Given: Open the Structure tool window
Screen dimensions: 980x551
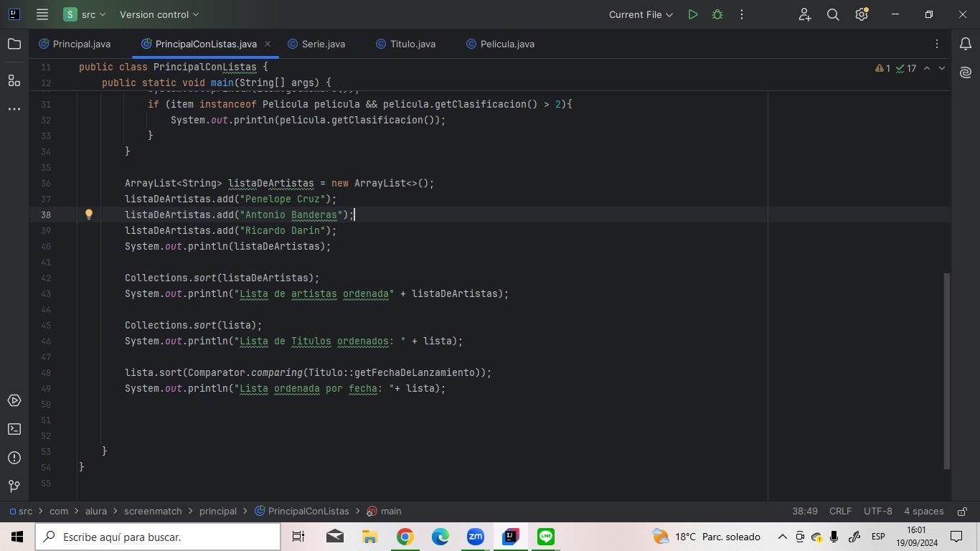Looking at the screenshot, I should [14, 80].
